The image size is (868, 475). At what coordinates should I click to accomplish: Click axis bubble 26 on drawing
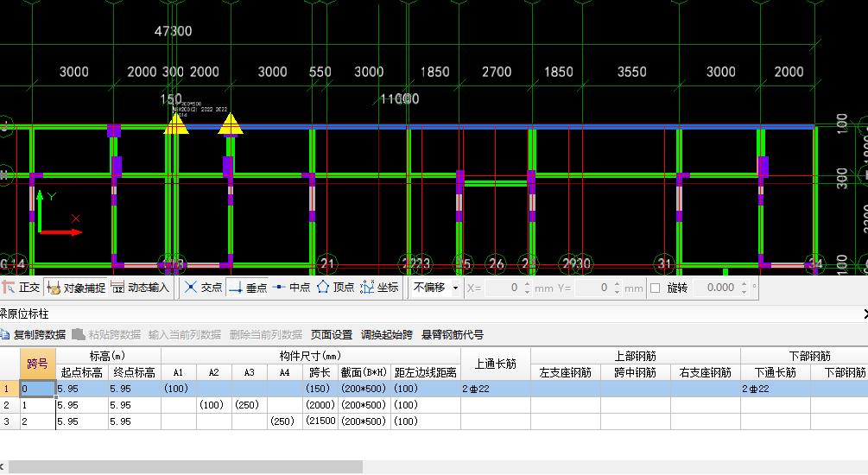point(496,264)
